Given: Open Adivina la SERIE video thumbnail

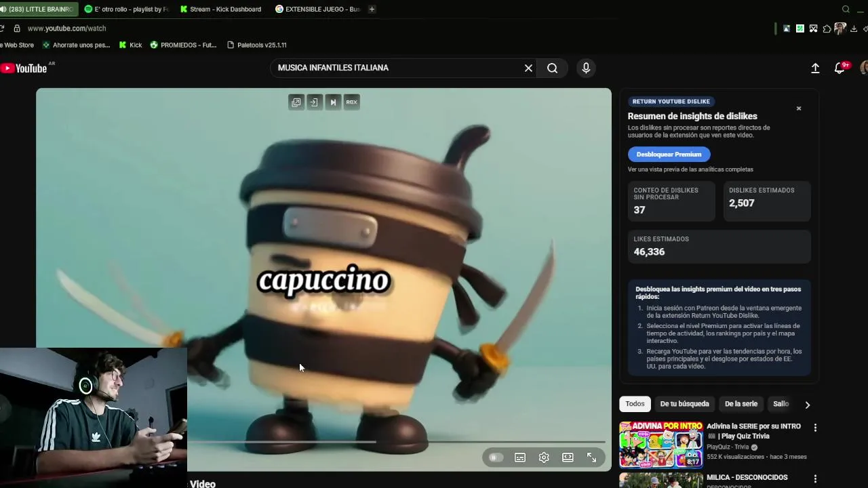Looking at the screenshot, I should (x=660, y=445).
